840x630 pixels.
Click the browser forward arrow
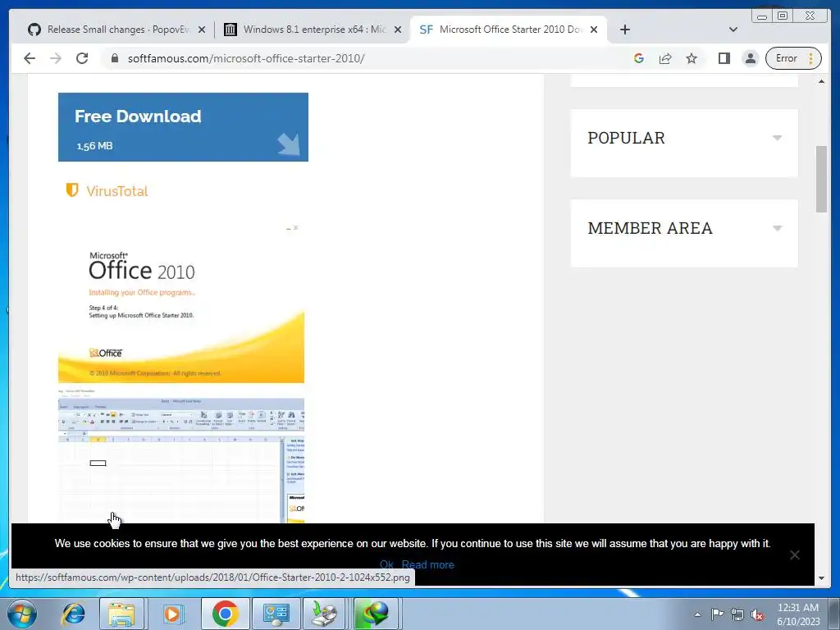click(x=56, y=58)
